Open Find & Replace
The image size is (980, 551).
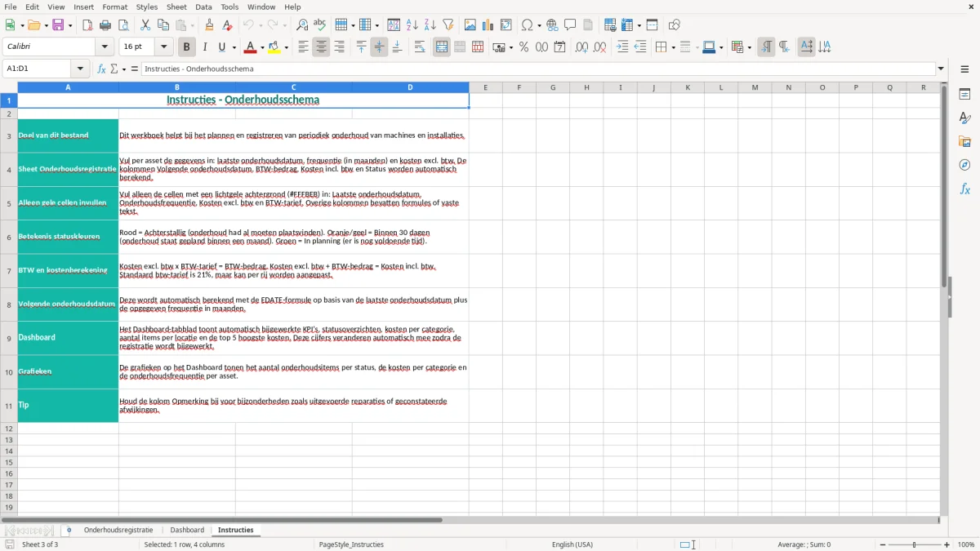[x=302, y=25]
